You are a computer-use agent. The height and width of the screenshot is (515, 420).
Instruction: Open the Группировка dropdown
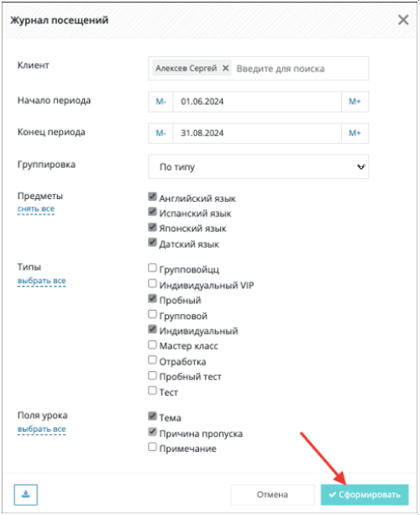(258, 167)
